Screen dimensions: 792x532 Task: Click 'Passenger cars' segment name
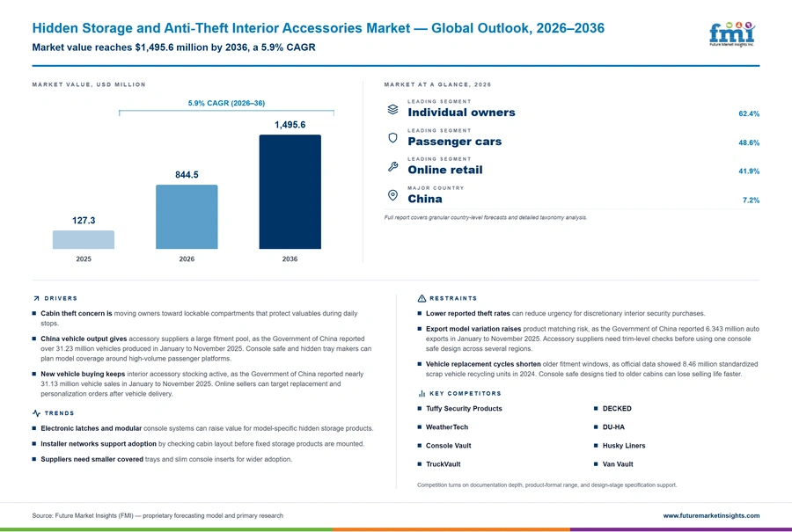tap(455, 142)
